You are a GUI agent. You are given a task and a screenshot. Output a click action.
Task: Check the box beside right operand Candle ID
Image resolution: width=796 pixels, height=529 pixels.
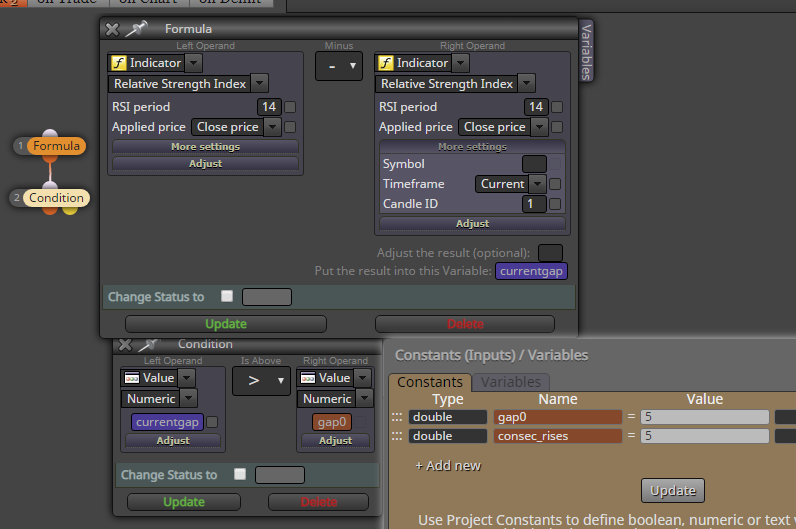click(555, 204)
